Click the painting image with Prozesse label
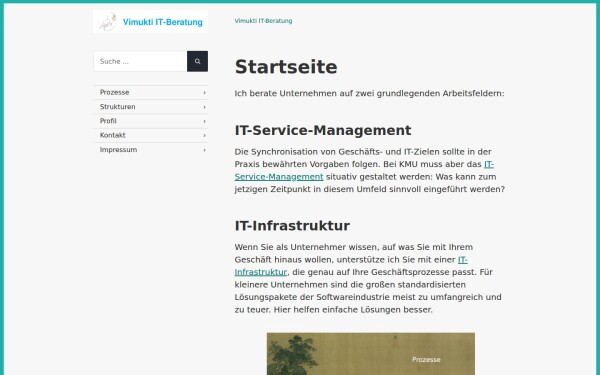 tap(371, 354)
